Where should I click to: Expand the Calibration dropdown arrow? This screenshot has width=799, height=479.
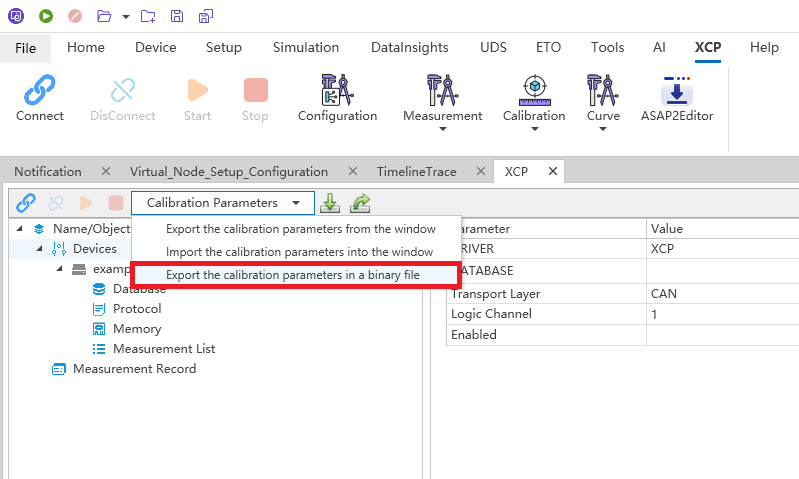click(x=535, y=129)
